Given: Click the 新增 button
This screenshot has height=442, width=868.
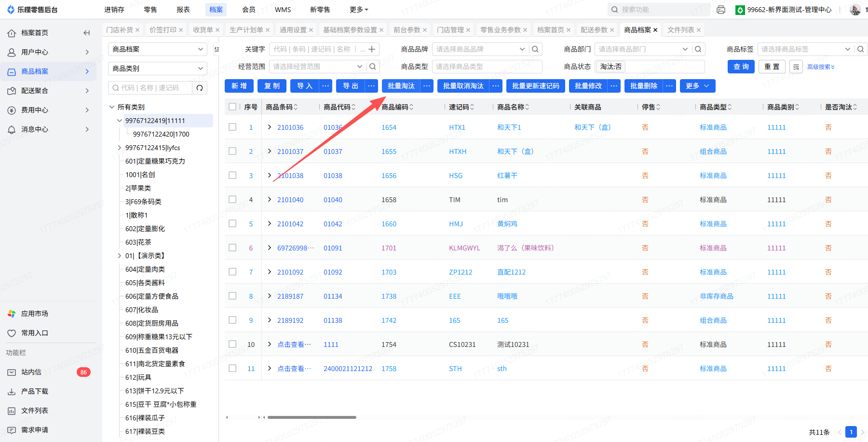Looking at the screenshot, I should point(239,86).
